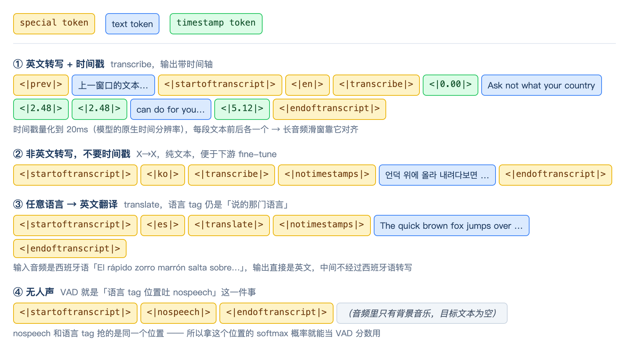Click <|transcribe|> chip before <|0.00|>

coord(376,85)
